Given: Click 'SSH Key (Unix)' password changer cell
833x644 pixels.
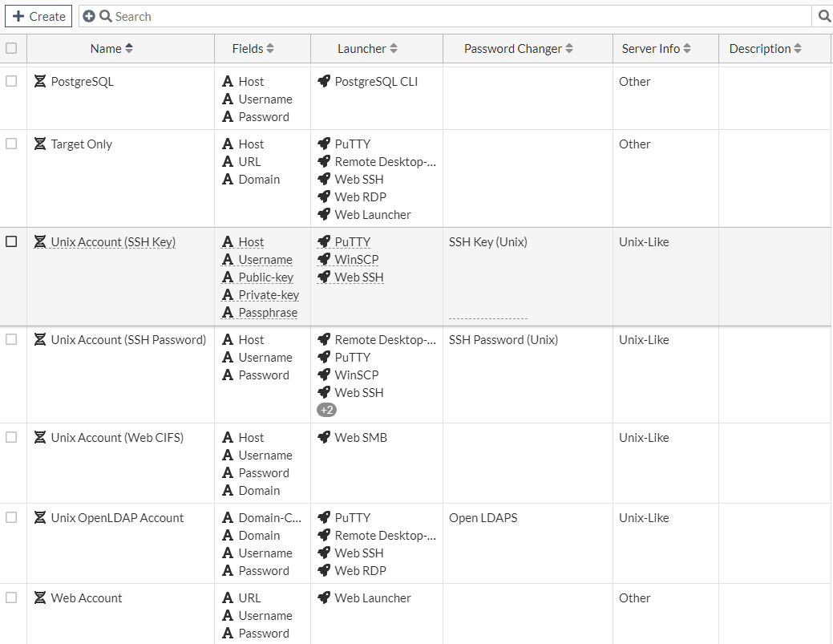Looking at the screenshot, I should 488,241.
